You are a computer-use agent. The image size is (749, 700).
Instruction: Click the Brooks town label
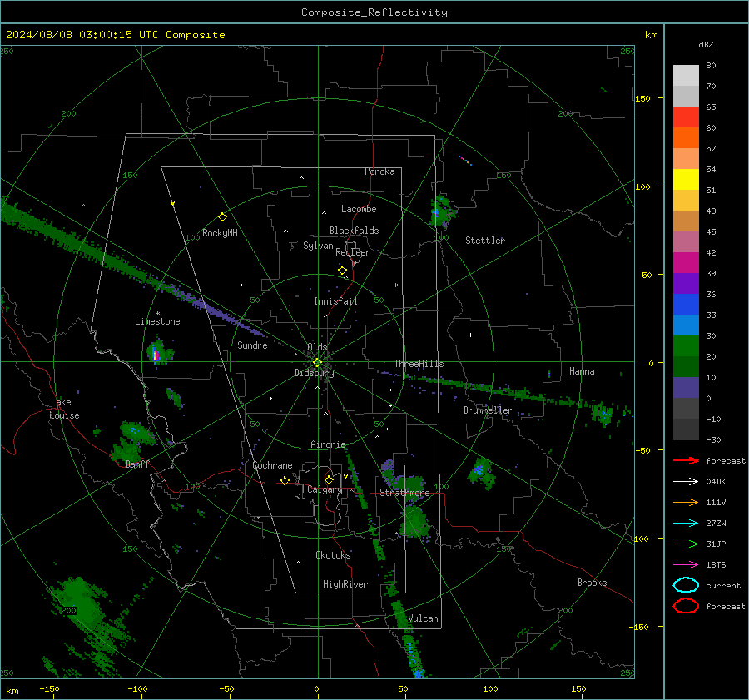592,583
